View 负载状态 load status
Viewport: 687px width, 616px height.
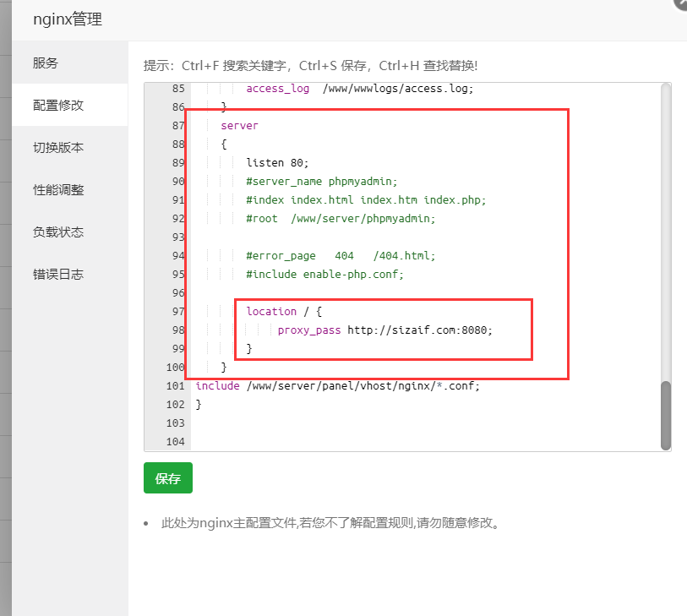[54, 232]
